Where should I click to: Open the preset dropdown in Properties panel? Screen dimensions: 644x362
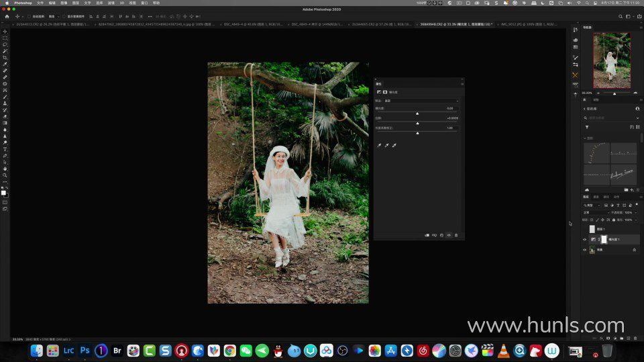coord(421,101)
